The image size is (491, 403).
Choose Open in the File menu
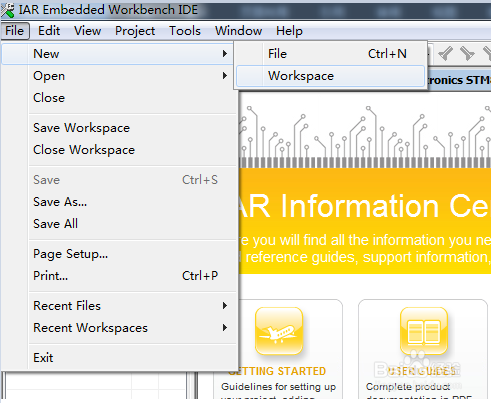point(119,76)
